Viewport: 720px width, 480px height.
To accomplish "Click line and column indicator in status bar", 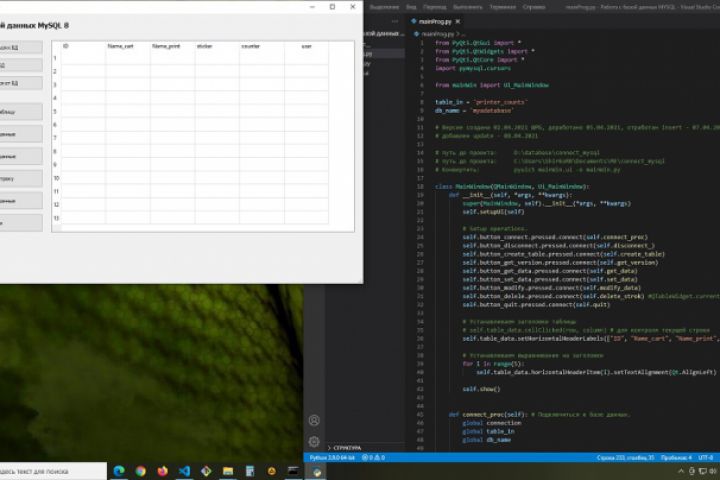I will click(625, 457).
